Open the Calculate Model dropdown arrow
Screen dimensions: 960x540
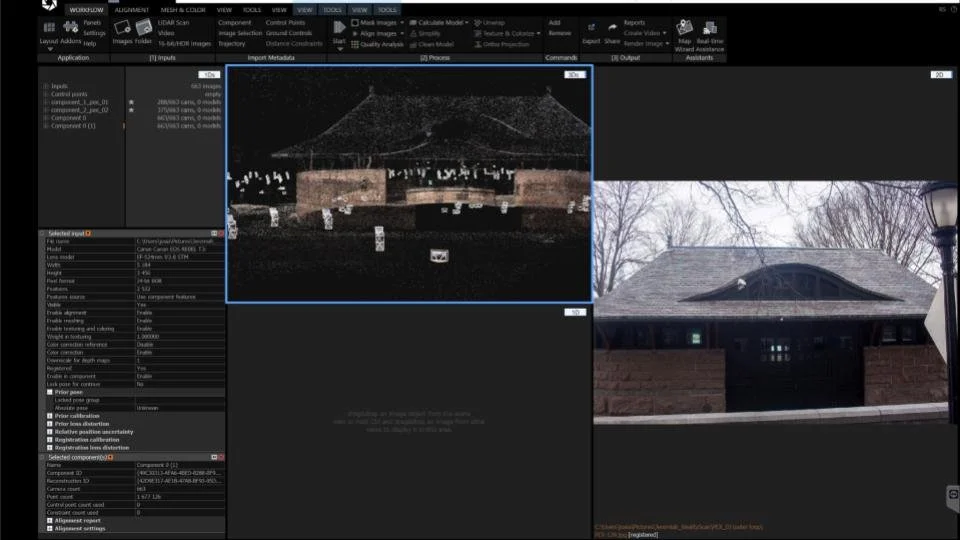point(467,23)
